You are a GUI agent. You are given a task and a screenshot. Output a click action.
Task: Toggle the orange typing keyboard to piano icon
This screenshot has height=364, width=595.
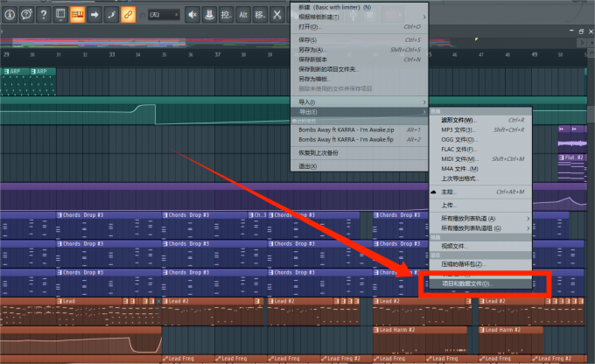(77, 15)
